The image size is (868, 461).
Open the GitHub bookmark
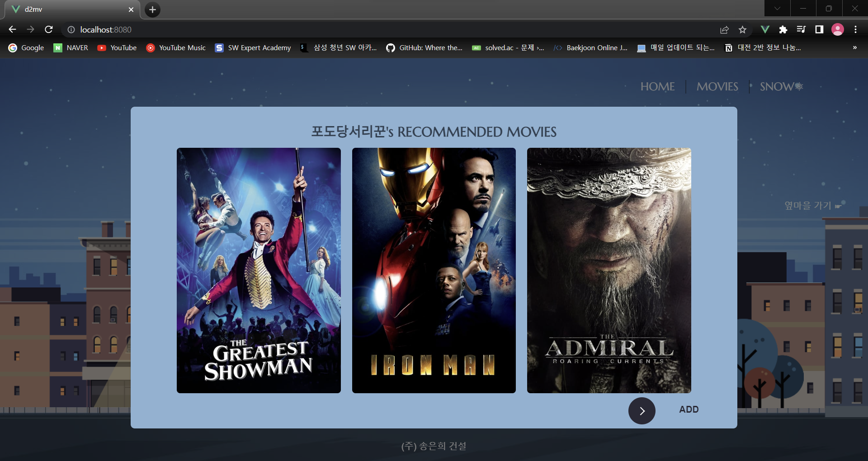pos(424,47)
